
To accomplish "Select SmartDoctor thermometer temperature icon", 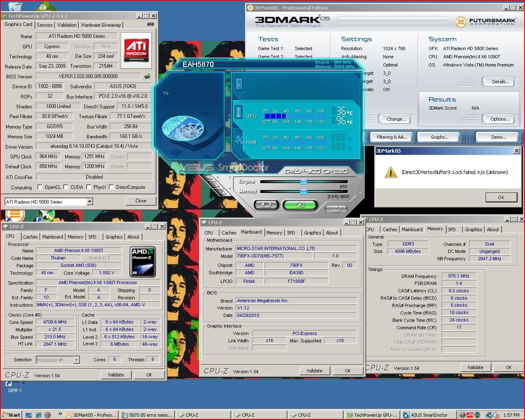I will coord(239,112).
